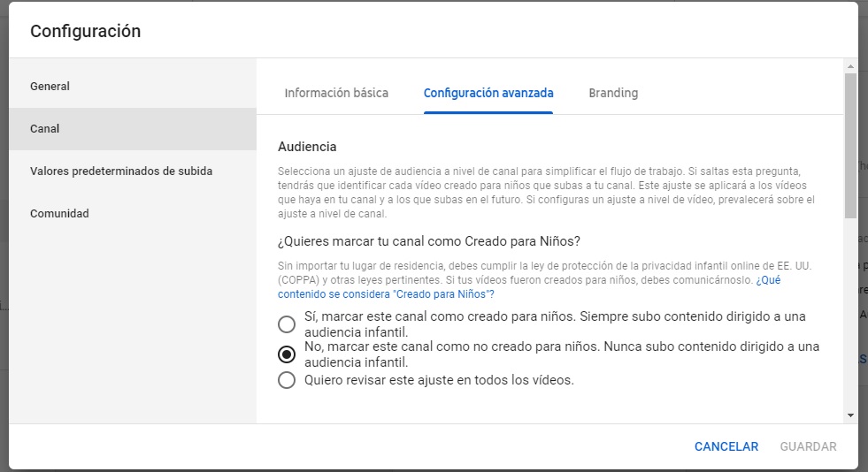This screenshot has height=472, width=868.
Task: Select 'Quiero revisar este ajuste' radio button
Action: 287,380
